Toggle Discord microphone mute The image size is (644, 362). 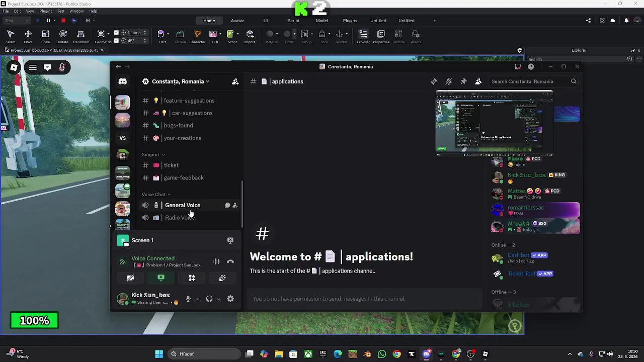188,299
